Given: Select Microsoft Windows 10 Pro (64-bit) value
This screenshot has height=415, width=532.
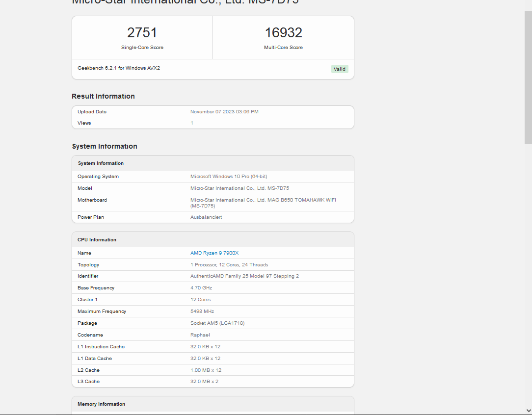Looking at the screenshot, I should click(229, 176).
